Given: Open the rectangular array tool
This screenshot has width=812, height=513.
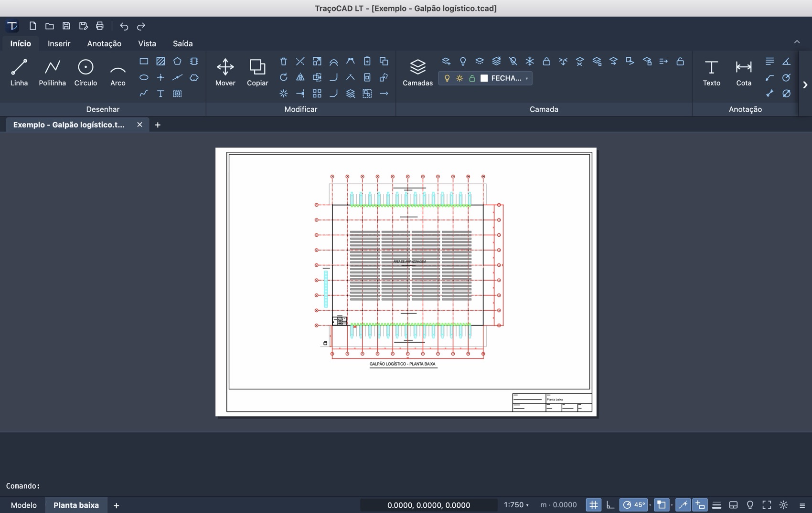Looking at the screenshot, I should (x=317, y=94).
